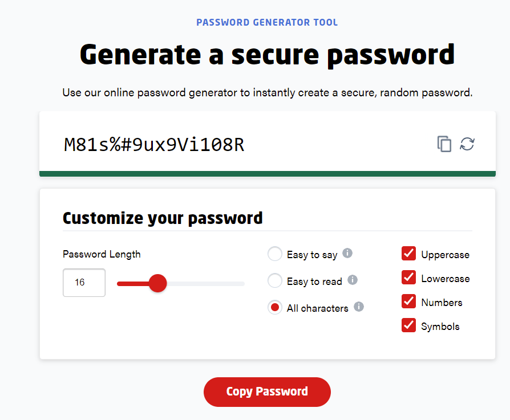Uncheck the Lowercase checkbox
This screenshot has width=510, height=420.
(x=408, y=278)
